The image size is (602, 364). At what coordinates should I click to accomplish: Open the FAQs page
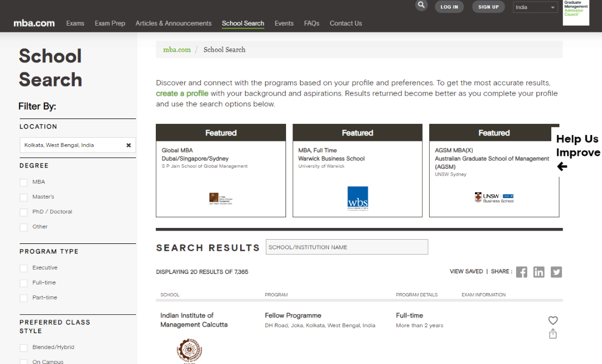(312, 23)
